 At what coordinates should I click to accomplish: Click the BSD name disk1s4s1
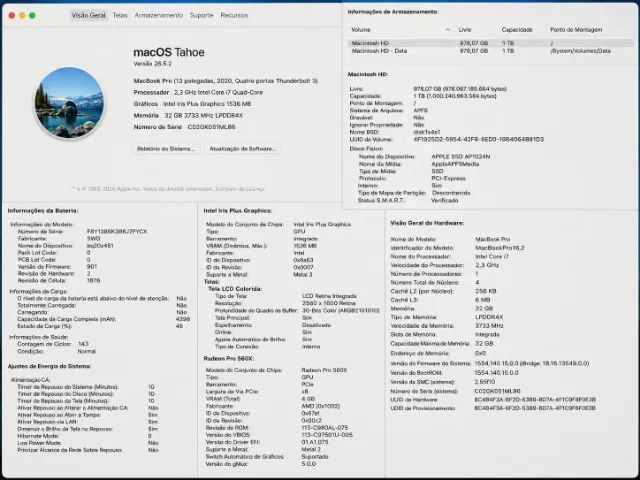[427, 132]
